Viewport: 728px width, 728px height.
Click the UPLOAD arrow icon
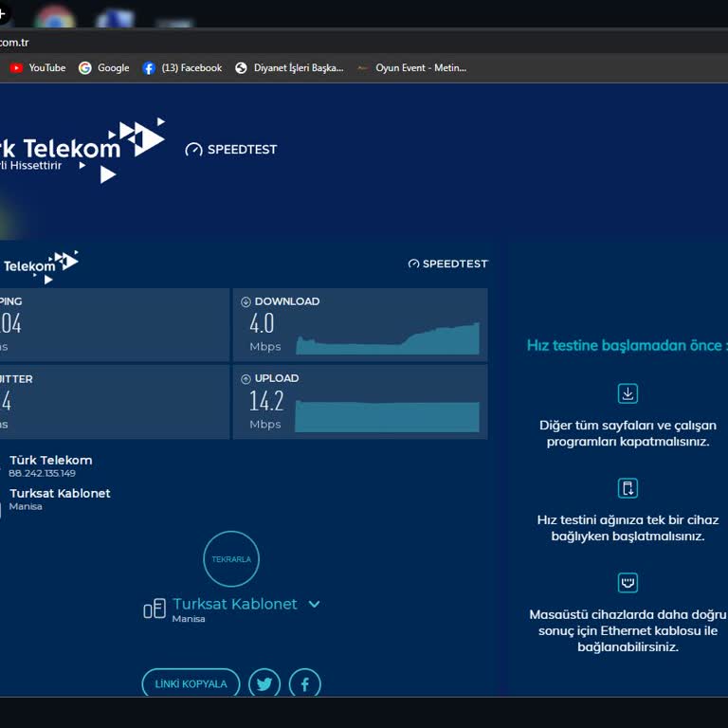246,379
